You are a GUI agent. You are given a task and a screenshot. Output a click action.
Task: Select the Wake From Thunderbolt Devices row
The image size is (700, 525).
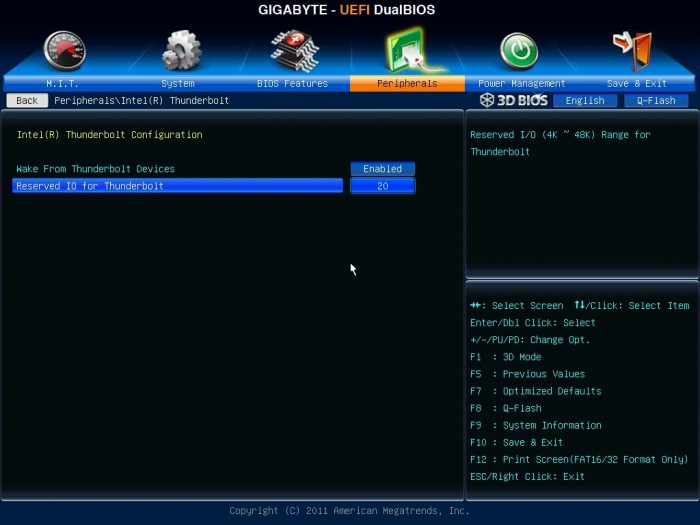[x=178, y=169]
